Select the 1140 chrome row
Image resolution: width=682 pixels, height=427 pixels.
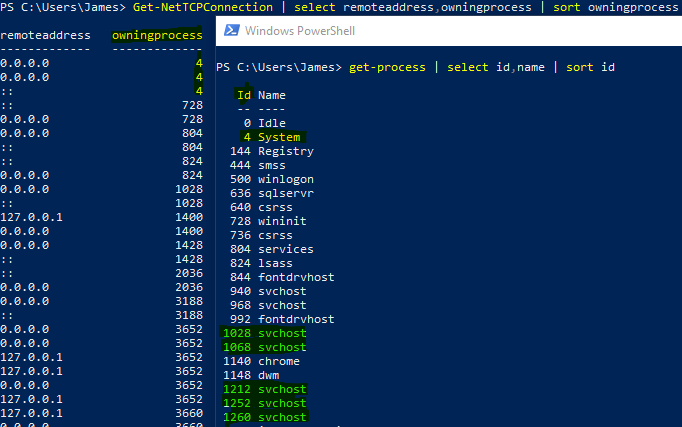point(261,361)
